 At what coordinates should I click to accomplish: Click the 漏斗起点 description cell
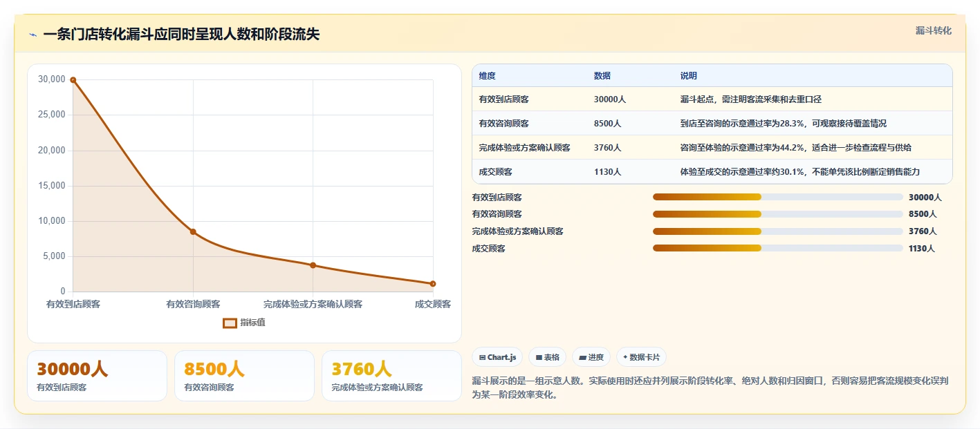[x=813, y=99]
